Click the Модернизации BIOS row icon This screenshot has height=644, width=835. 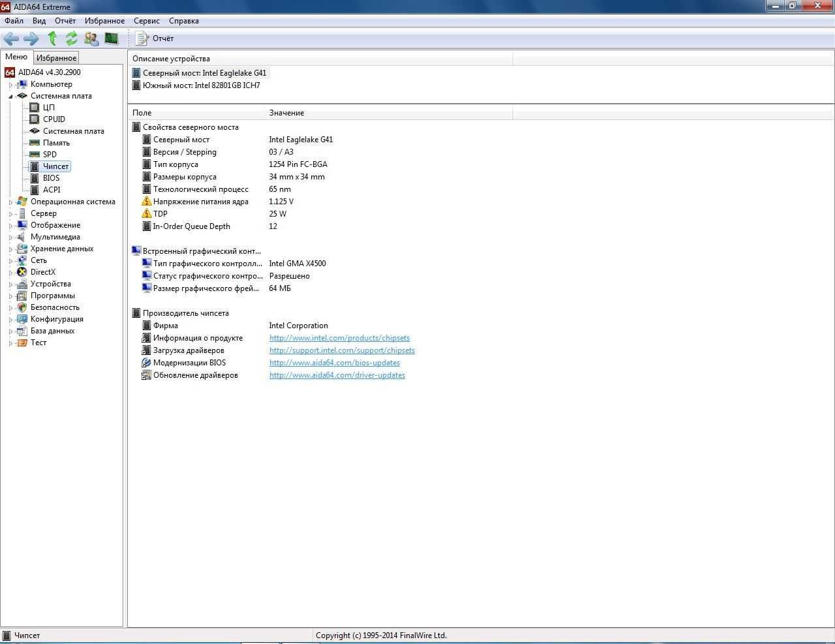[x=147, y=363]
